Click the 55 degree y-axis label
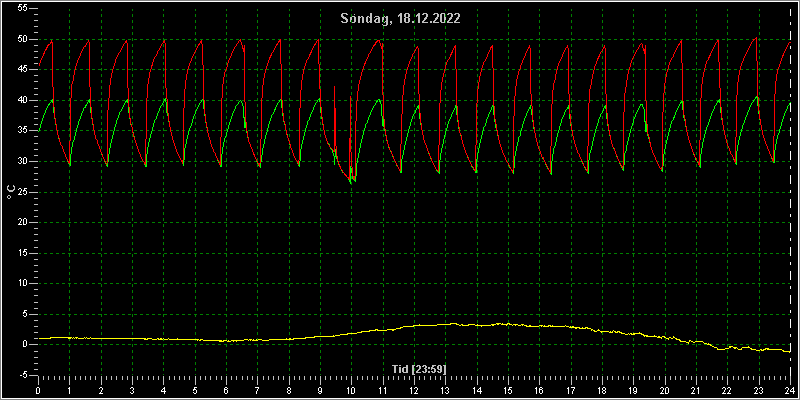This screenshot has height=400, width=800. [21, 9]
